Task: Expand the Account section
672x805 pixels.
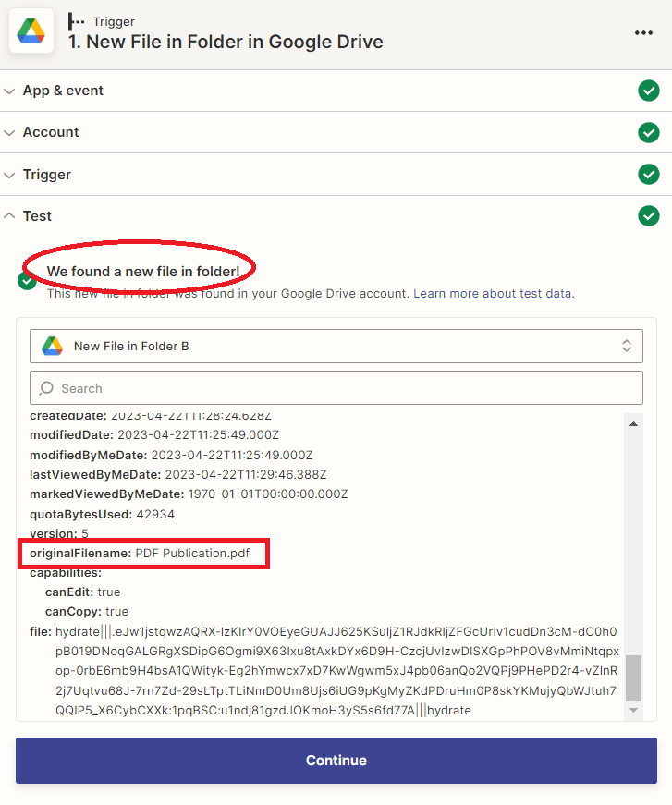Action: coord(51,132)
